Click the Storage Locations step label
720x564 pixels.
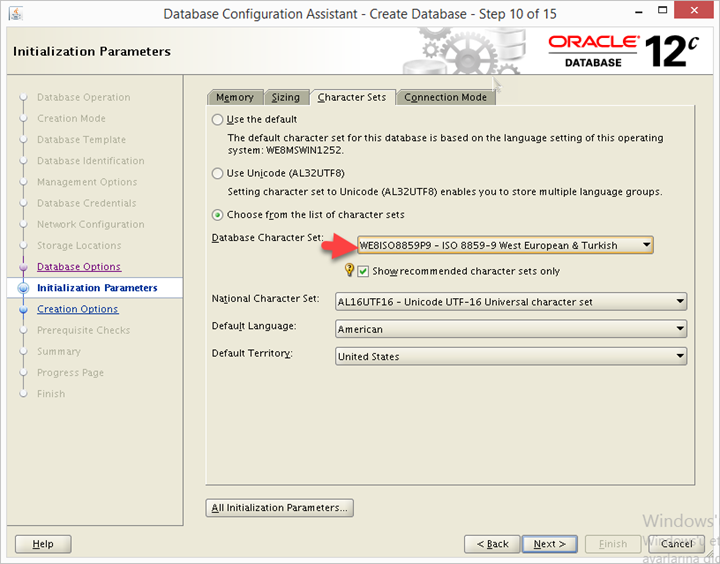(x=79, y=245)
